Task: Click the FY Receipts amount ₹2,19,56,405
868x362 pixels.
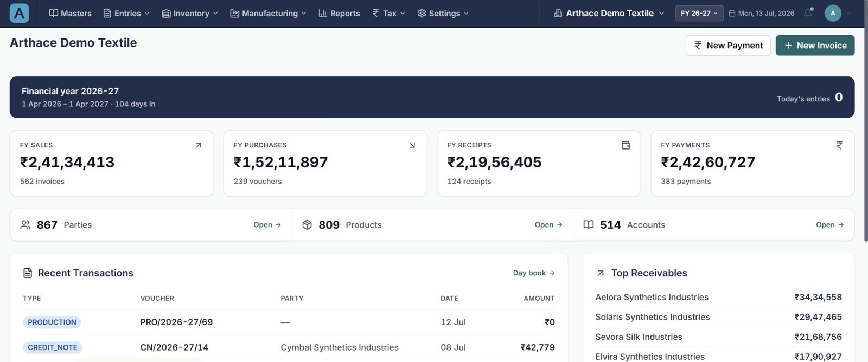Action: pos(494,162)
